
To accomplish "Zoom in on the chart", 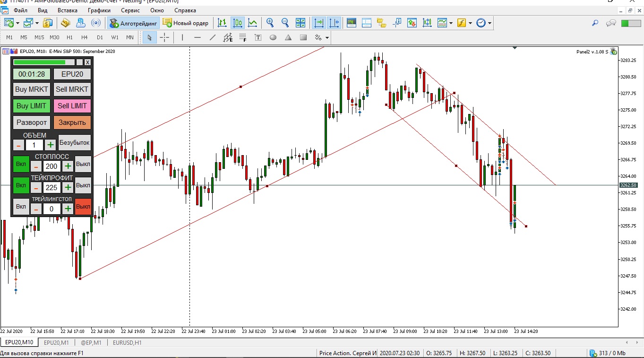I will (x=270, y=22).
